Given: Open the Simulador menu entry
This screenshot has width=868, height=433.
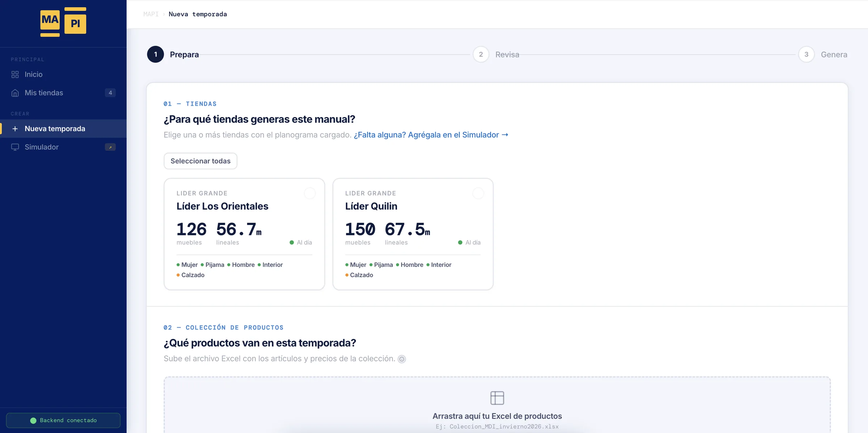Looking at the screenshot, I should (63, 147).
